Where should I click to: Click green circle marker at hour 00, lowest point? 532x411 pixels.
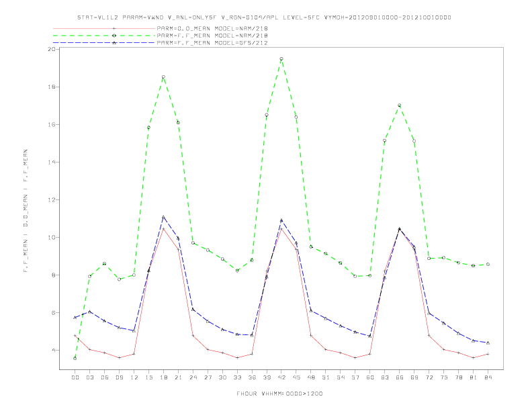[x=75, y=359]
